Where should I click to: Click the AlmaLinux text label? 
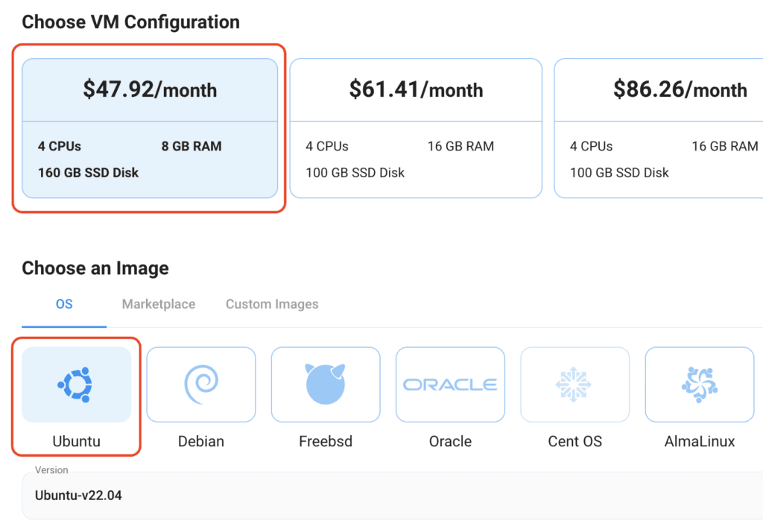699,441
